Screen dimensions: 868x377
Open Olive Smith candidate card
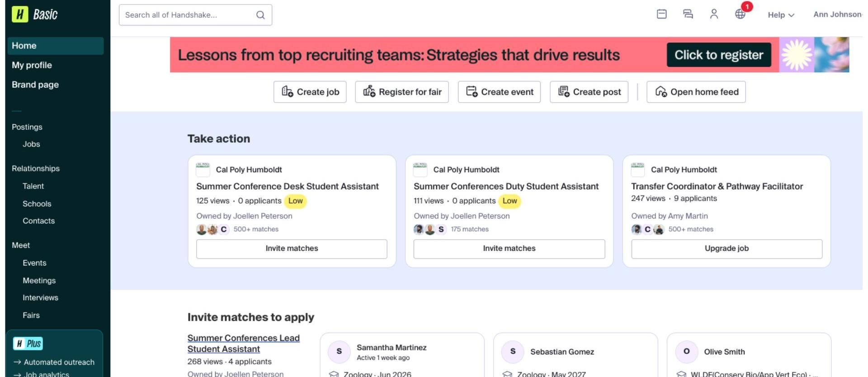coord(749,355)
